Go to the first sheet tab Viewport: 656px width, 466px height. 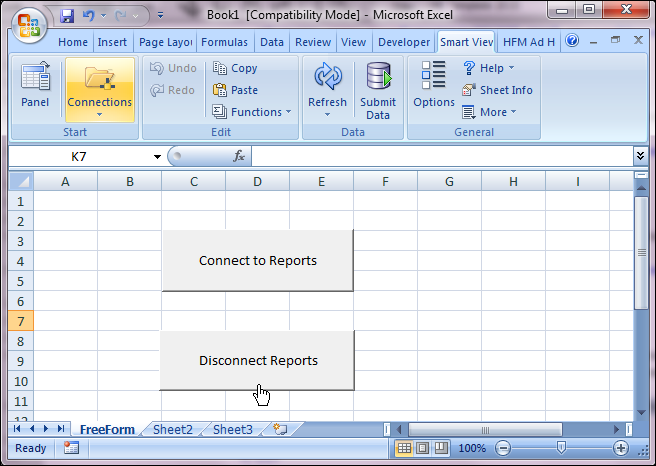click(x=17, y=429)
